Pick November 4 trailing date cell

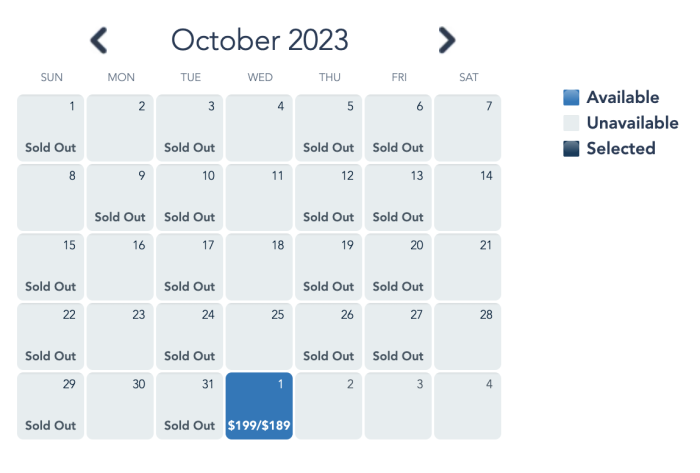(x=467, y=406)
